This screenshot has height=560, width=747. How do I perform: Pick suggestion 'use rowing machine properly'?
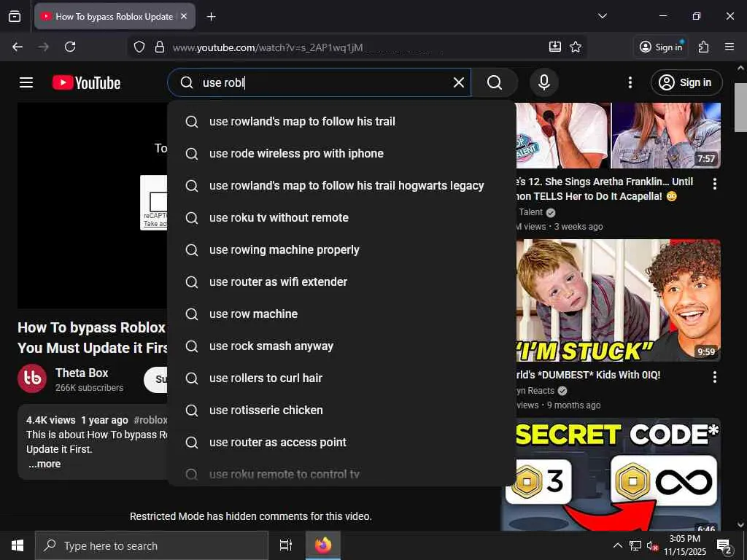pyautogui.click(x=341, y=249)
